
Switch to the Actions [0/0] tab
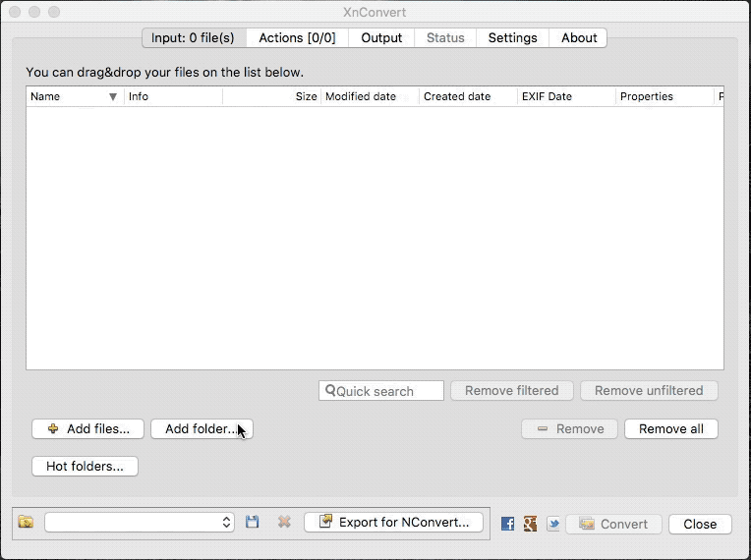point(297,37)
